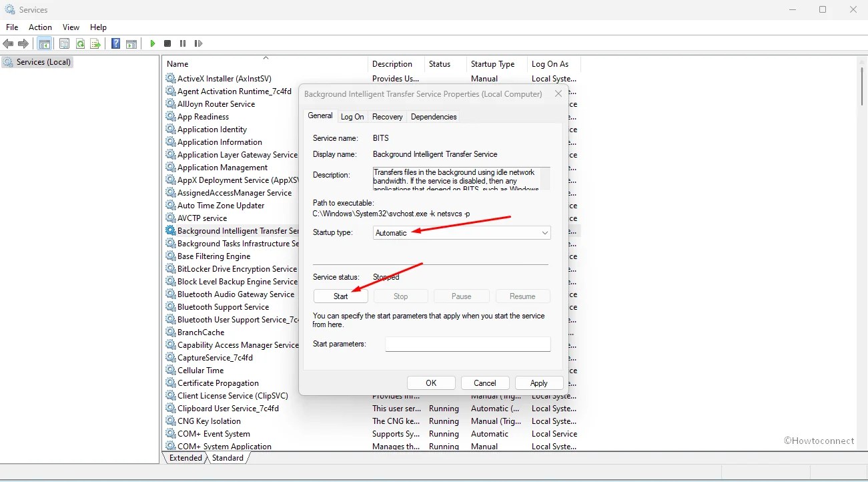The image size is (868, 482).
Task: Click the Pause Service toolbar icon
Action: tap(183, 43)
